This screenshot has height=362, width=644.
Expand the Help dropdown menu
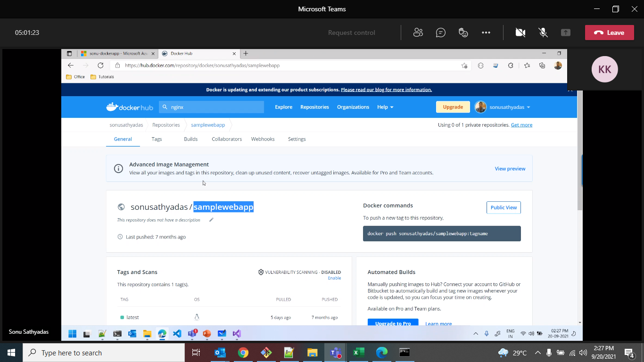tap(385, 107)
